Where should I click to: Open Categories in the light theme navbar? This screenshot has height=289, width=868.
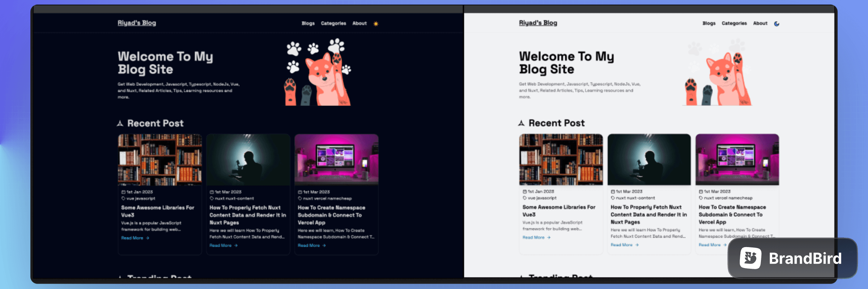(734, 23)
